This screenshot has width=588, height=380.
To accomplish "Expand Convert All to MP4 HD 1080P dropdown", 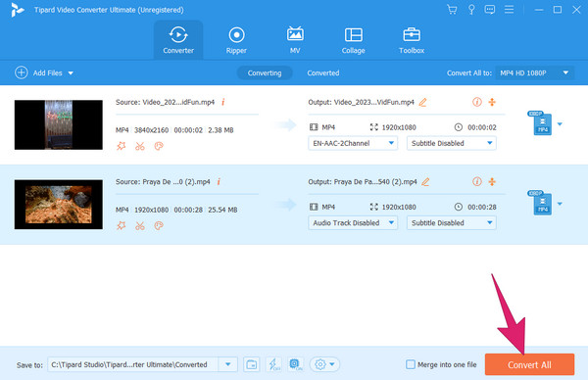I will click(x=535, y=72).
